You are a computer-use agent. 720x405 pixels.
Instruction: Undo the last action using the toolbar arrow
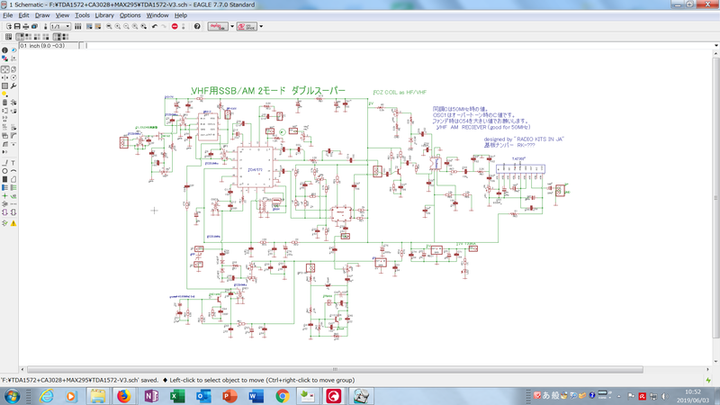pyautogui.click(x=154, y=27)
